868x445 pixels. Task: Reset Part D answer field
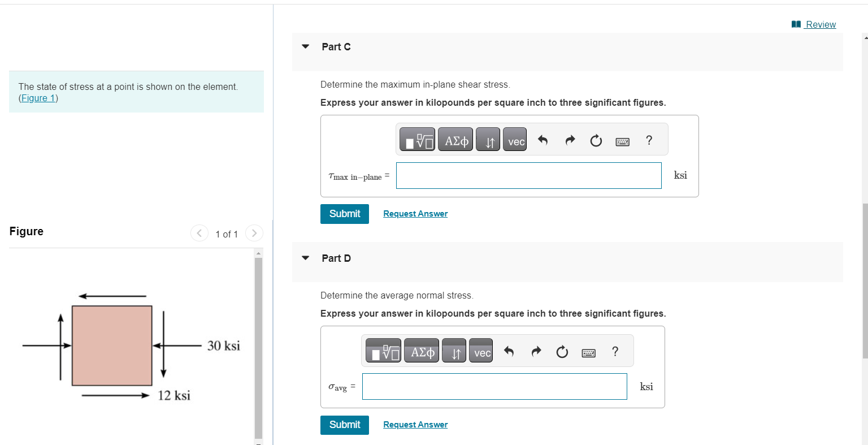[562, 352]
